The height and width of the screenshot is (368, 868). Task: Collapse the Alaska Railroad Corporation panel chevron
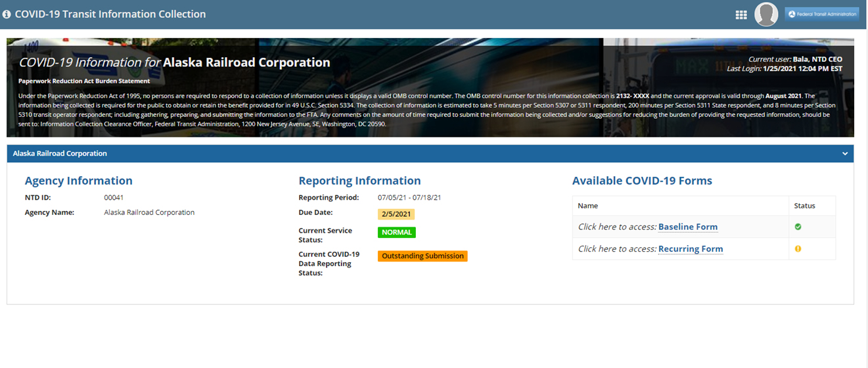pyautogui.click(x=845, y=154)
